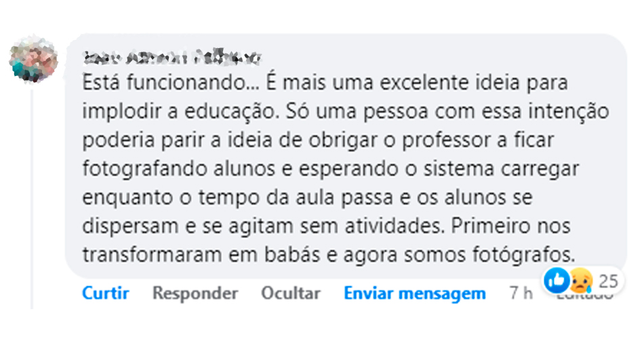The image size is (644, 339).
Task: Click the blue thumbs-up reaction icon
Action: coord(557,279)
